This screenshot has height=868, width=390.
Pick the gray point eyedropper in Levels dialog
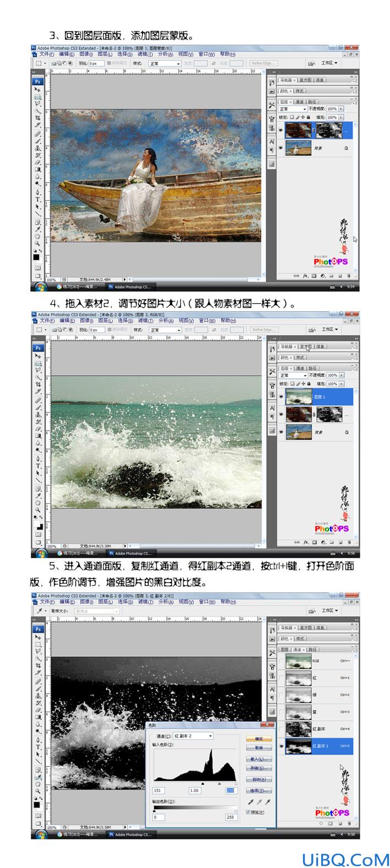tap(260, 802)
